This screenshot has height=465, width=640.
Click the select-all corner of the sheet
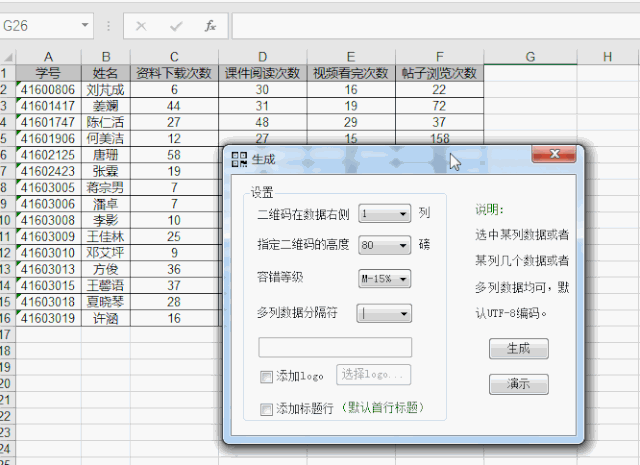click(8, 57)
